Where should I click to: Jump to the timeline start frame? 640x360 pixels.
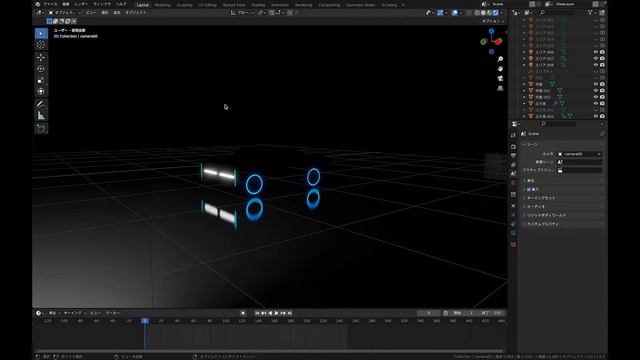click(257, 313)
